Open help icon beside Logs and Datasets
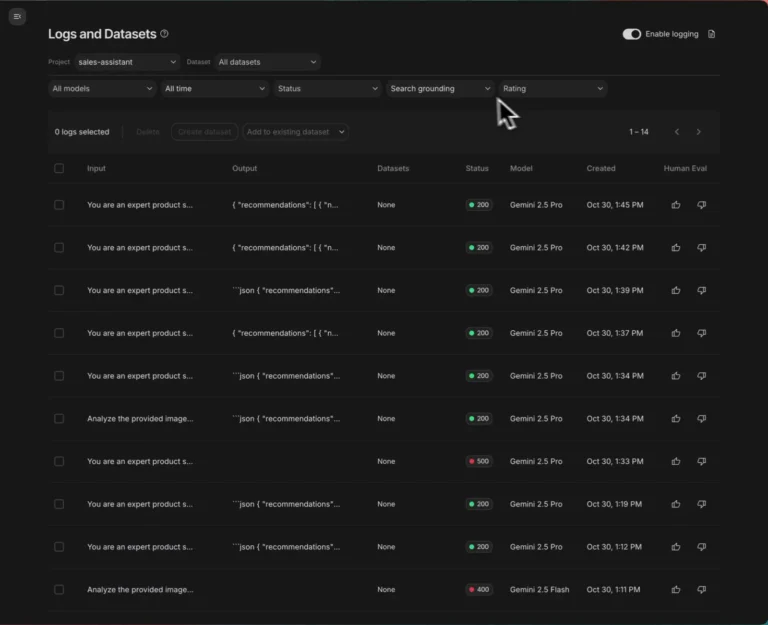This screenshot has height=625, width=768. (165, 34)
